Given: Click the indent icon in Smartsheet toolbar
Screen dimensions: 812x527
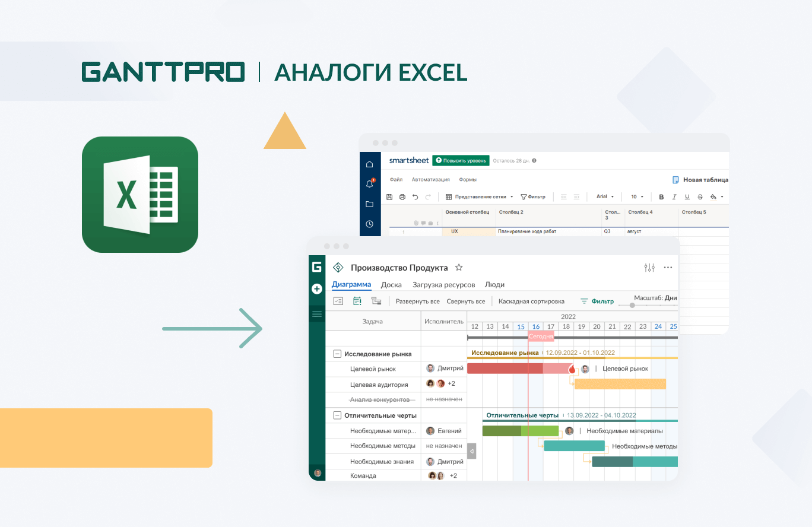Looking at the screenshot, I should pyautogui.click(x=576, y=196).
